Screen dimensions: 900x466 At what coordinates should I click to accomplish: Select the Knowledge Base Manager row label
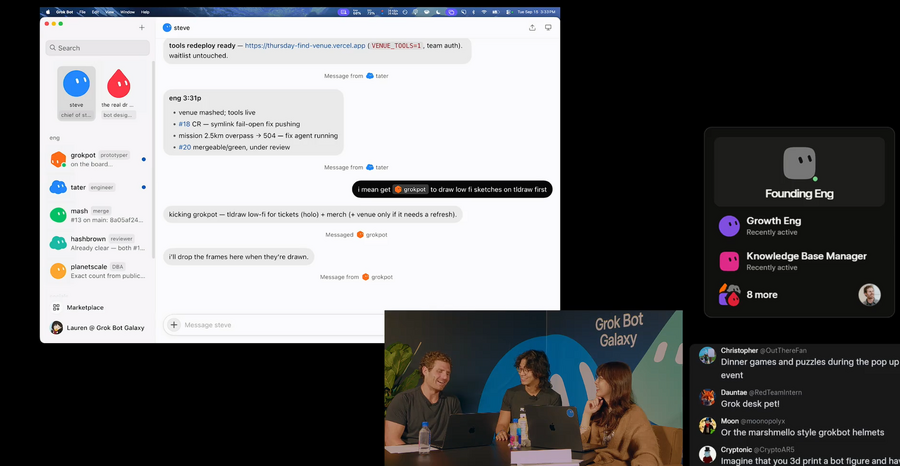point(806,256)
